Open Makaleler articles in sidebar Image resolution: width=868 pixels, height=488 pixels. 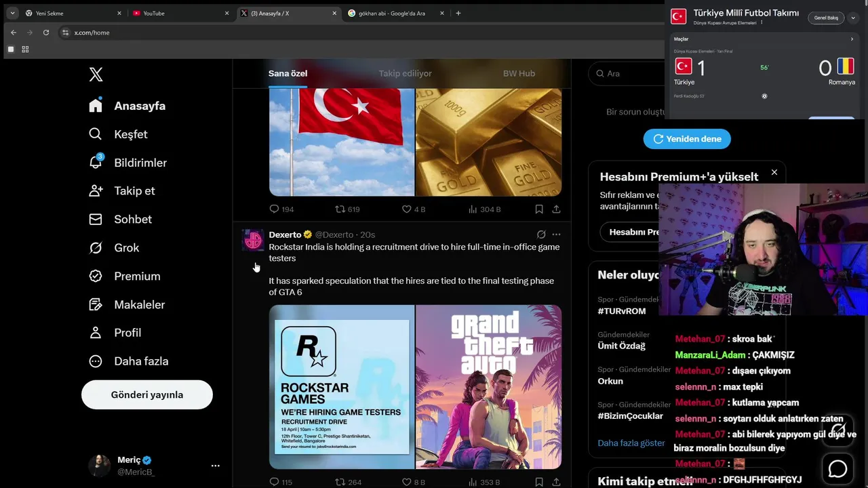click(127, 304)
